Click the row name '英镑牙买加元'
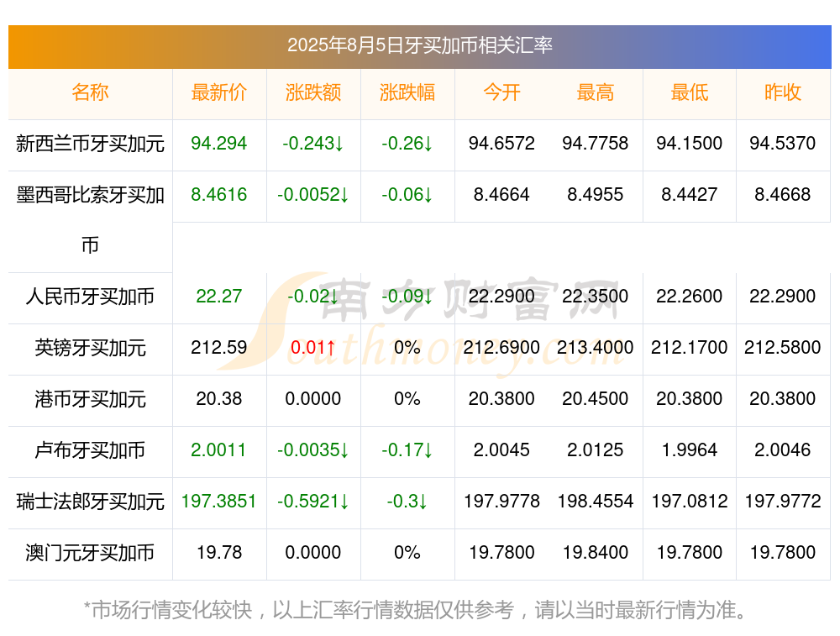 point(90,348)
